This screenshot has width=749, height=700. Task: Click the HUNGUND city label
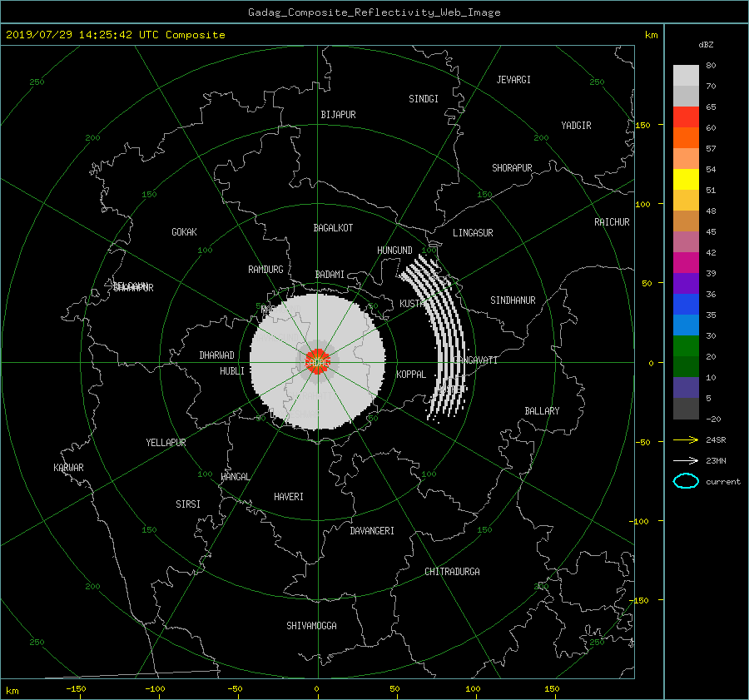[x=394, y=251]
